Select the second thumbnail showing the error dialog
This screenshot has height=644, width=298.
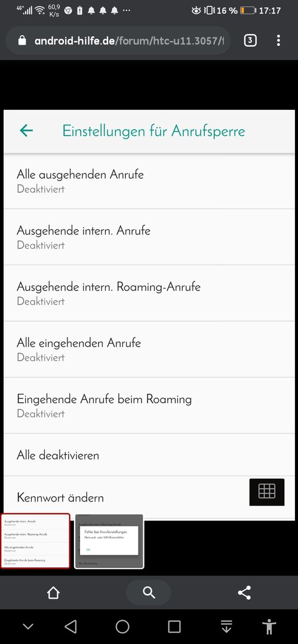[x=109, y=541]
